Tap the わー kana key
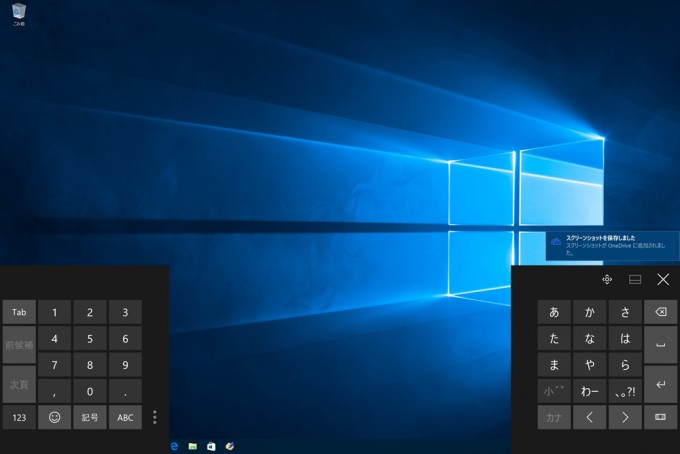The image size is (680, 454). [x=590, y=392]
